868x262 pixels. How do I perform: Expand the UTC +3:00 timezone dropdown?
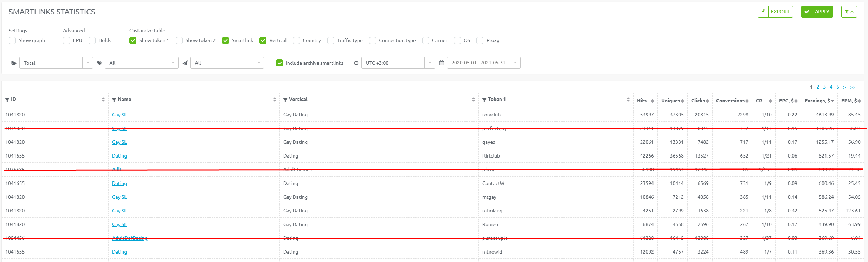point(398,63)
